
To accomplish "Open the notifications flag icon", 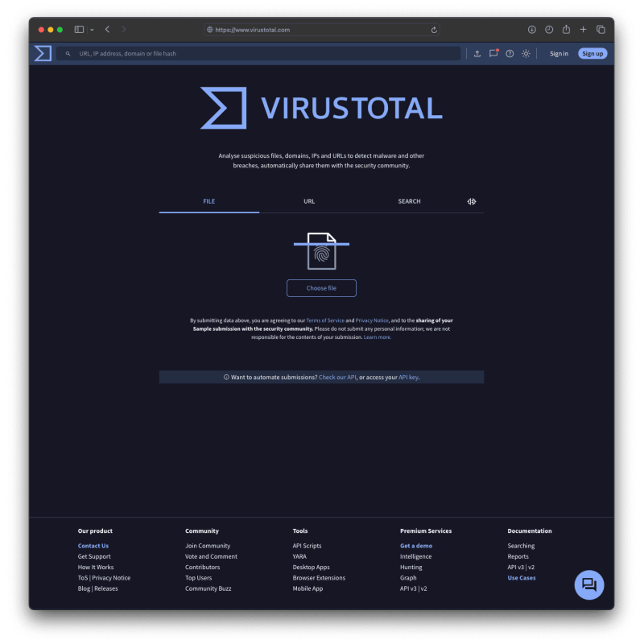I will [493, 53].
